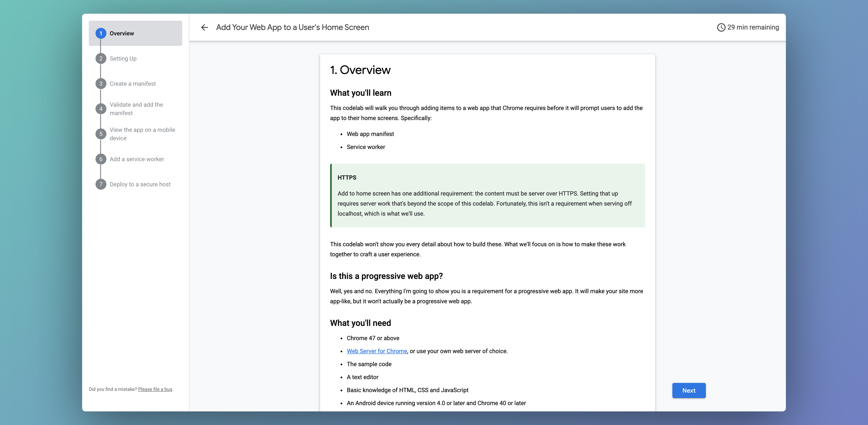Click the back arrow icon
This screenshot has width=868, height=425.
(x=205, y=27)
